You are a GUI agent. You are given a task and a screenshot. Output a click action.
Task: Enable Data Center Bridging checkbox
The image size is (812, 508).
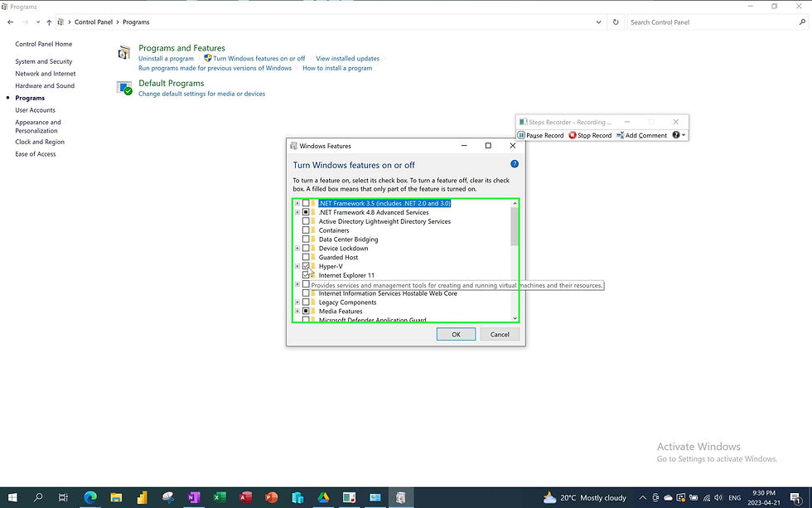tap(306, 239)
